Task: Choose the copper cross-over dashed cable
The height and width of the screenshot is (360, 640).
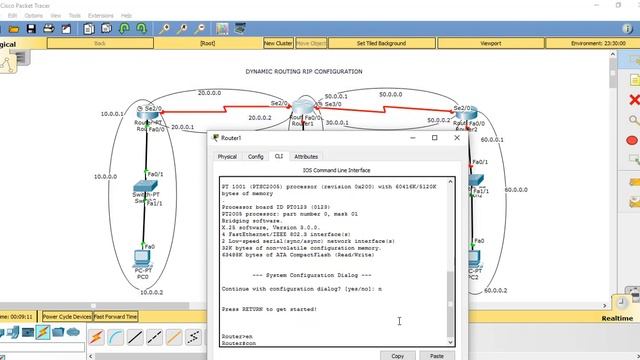Action: (154, 337)
